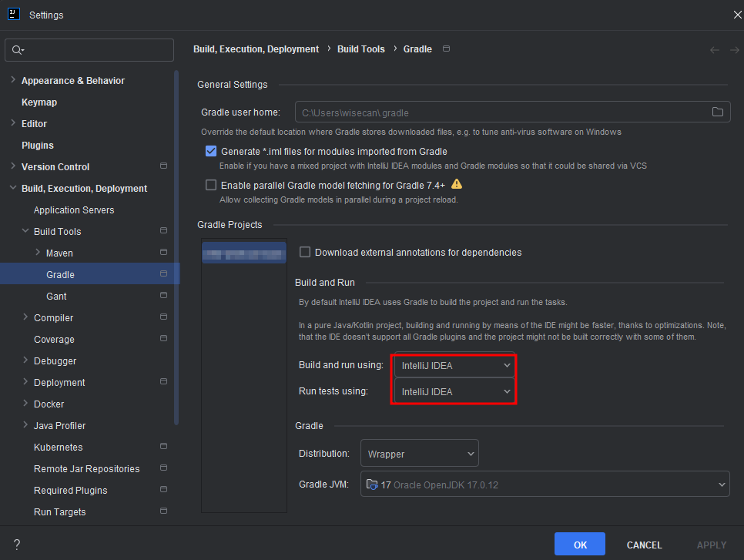Click the project-level icon on Gant row
This screenshot has height=560, width=744.
[164, 295]
